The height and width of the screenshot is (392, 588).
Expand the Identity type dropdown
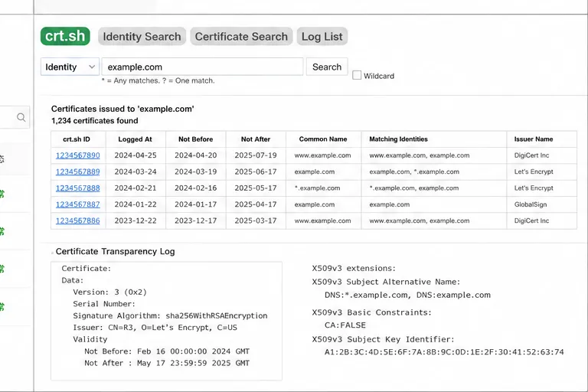(70, 67)
